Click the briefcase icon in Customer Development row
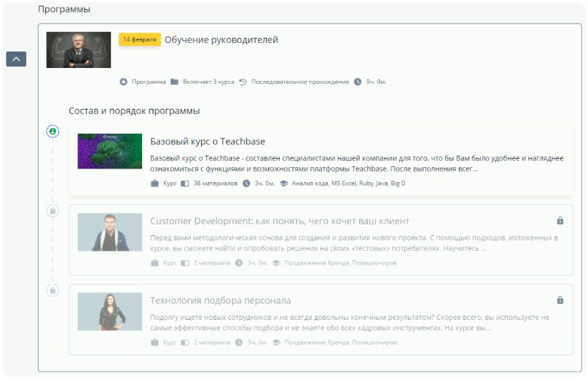This screenshot has height=378, width=588. (x=154, y=263)
